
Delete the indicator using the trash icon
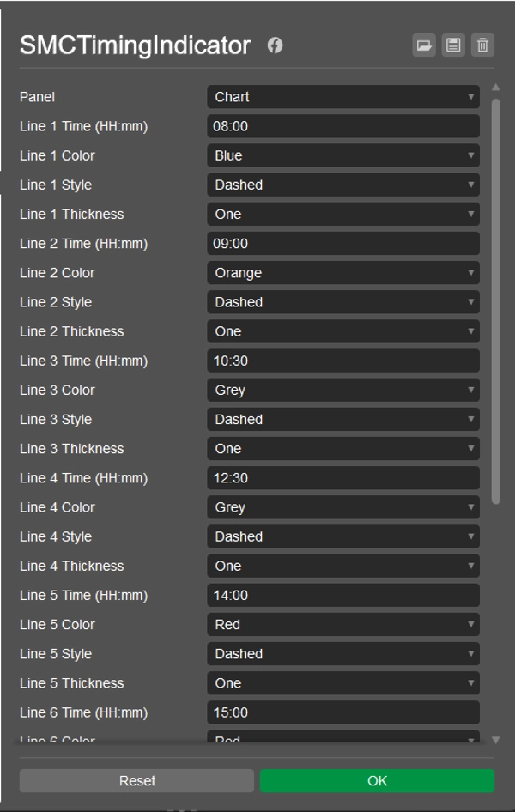482,45
